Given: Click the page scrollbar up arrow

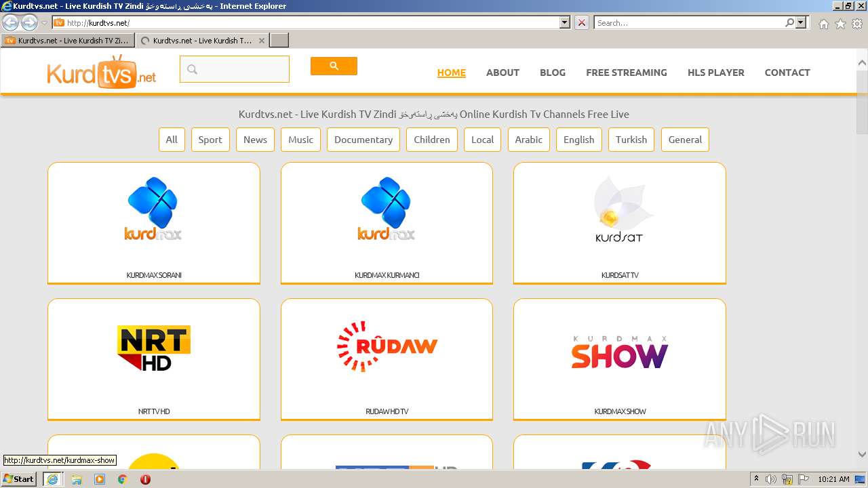Looking at the screenshot, I should 862,62.
